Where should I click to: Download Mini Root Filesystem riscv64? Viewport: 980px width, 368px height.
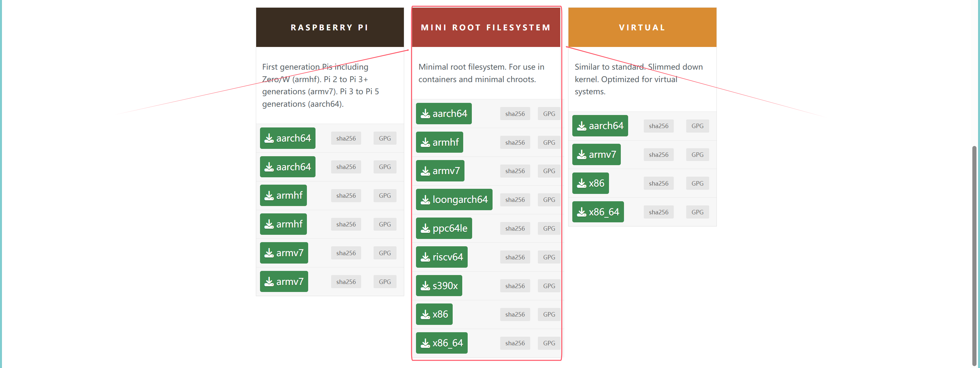pyautogui.click(x=441, y=257)
